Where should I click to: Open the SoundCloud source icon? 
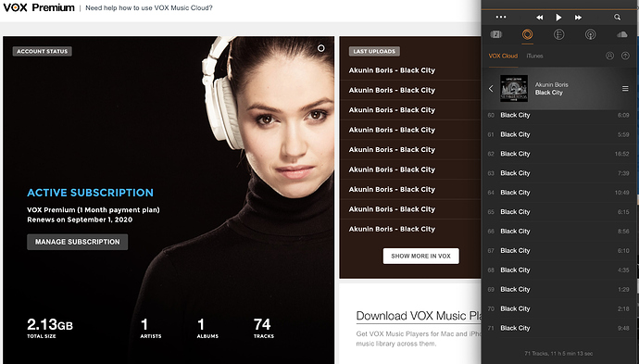[622, 34]
